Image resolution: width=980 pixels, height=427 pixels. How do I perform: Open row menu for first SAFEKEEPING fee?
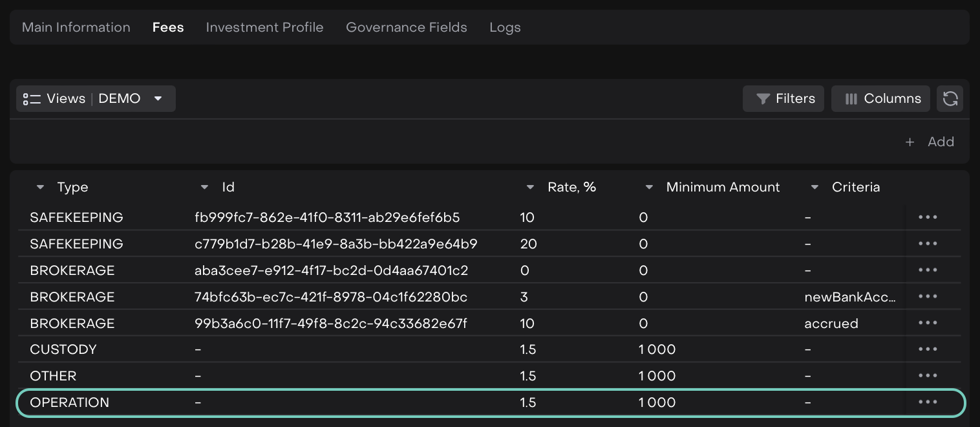click(928, 217)
